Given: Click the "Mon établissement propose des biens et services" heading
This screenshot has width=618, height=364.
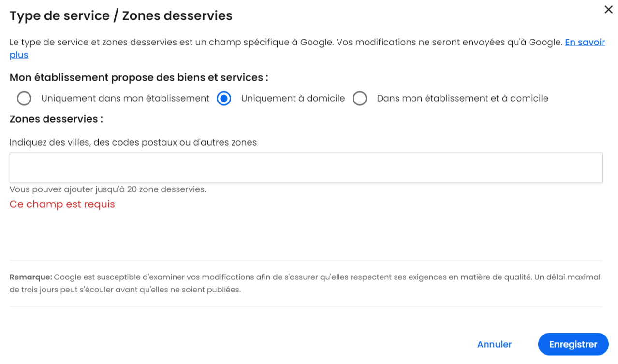Looking at the screenshot, I should click(139, 78).
